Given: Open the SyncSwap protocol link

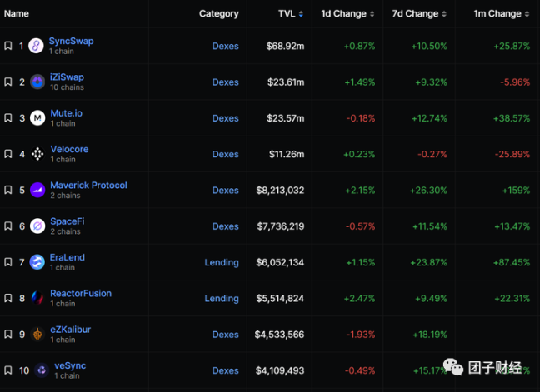Looking at the screenshot, I should [x=72, y=41].
